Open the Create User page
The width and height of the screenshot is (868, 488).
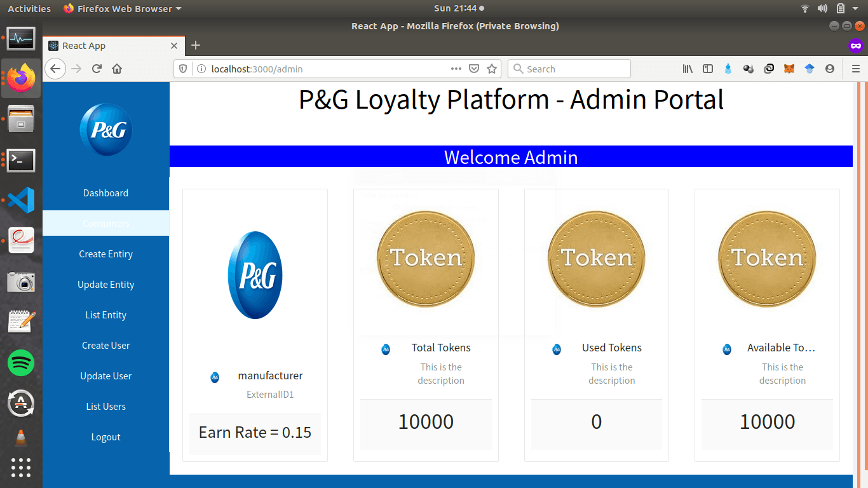coord(105,346)
